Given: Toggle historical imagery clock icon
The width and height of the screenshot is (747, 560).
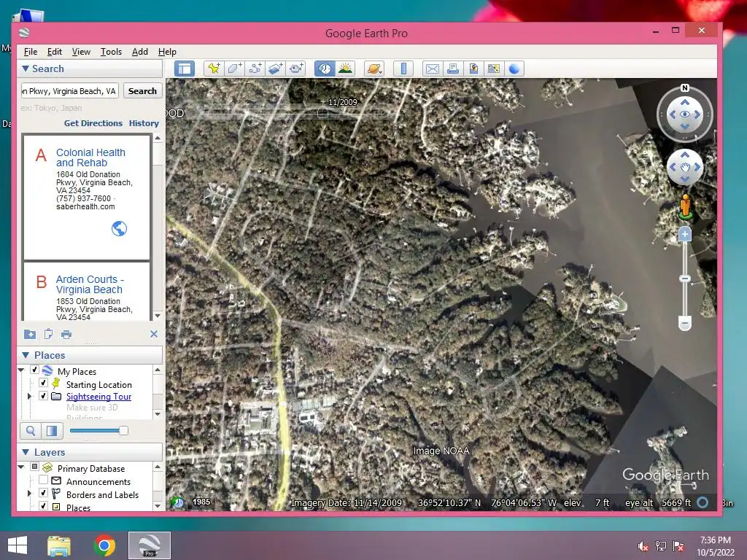Looking at the screenshot, I should 325,69.
